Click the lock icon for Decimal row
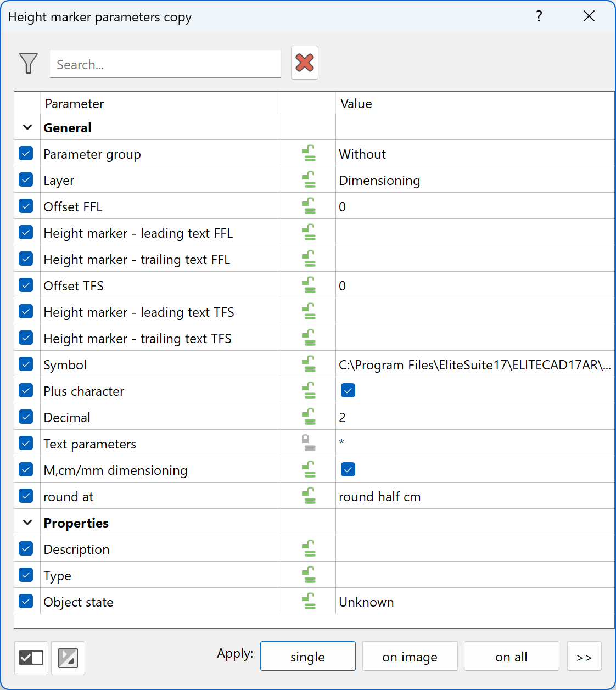Image resolution: width=616 pixels, height=690 pixels. coord(309,417)
